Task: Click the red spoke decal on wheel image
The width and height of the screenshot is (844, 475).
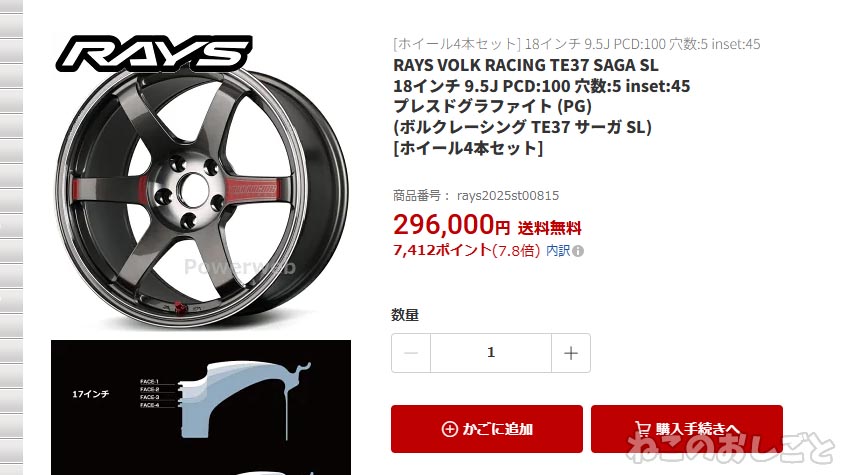Action: coord(253,188)
